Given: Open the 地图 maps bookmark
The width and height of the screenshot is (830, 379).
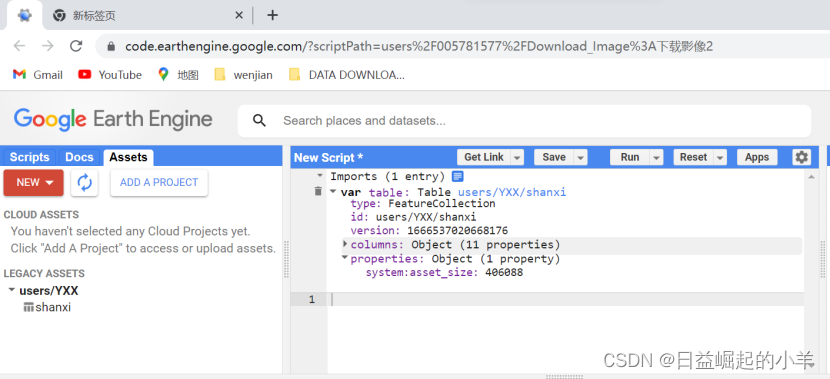Looking at the screenshot, I should point(178,75).
